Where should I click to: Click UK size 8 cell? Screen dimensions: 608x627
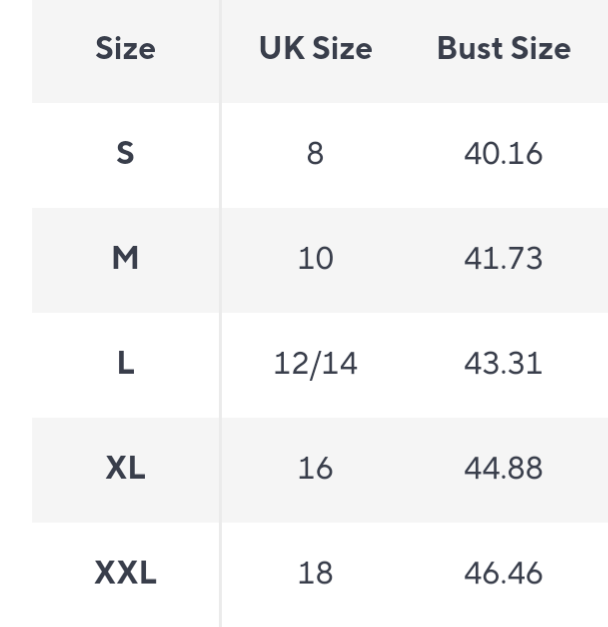click(315, 156)
